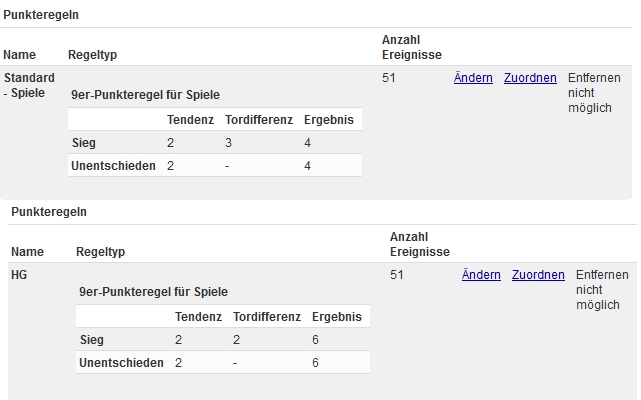The width and height of the screenshot is (641, 400).
Task: Click Ergebnis column header in HG table
Action: [x=337, y=317]
